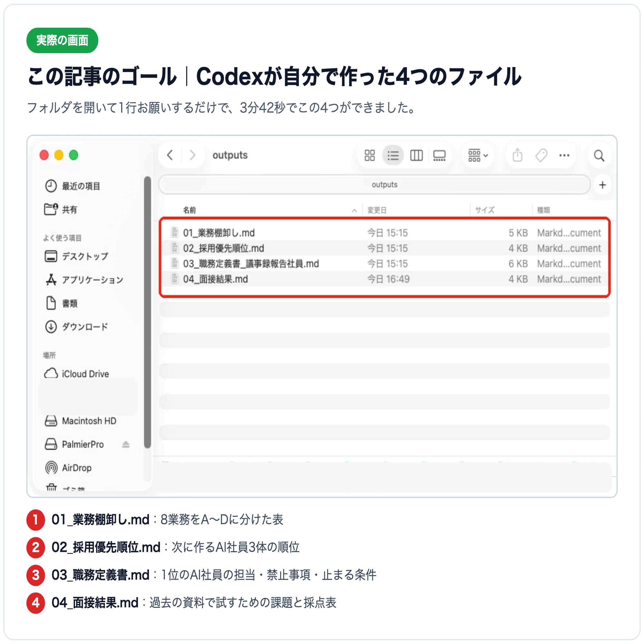The image size is (644, 644).
Task: Open ダウンロード in the sidebar
Action: point(77,327)
